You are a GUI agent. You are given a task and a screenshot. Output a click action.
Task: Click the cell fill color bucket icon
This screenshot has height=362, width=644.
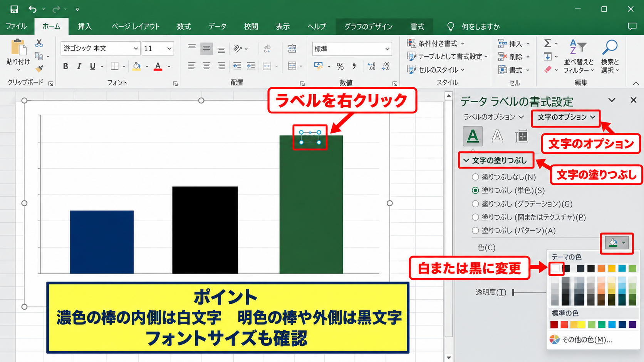tap(137, 66)
